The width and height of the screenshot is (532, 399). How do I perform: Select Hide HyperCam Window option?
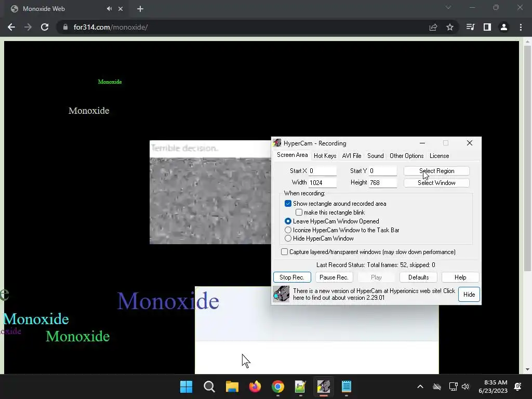(x=288, y=238)
